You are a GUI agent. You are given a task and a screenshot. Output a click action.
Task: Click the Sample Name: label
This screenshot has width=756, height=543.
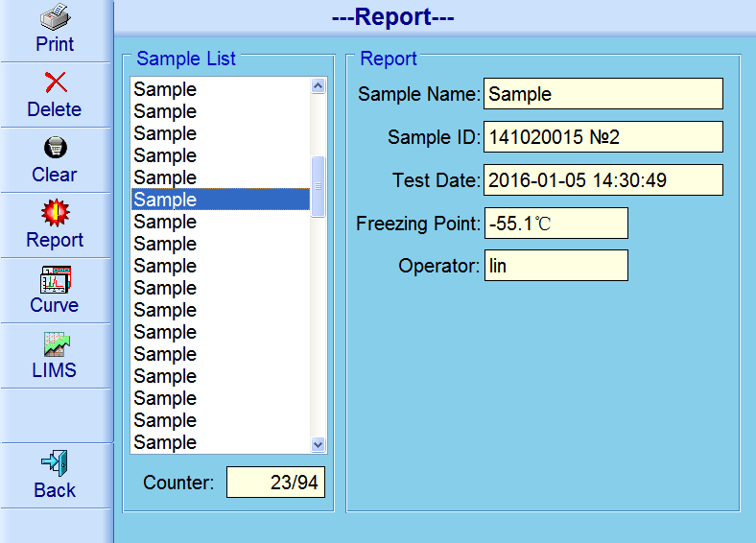click(419, 94)
